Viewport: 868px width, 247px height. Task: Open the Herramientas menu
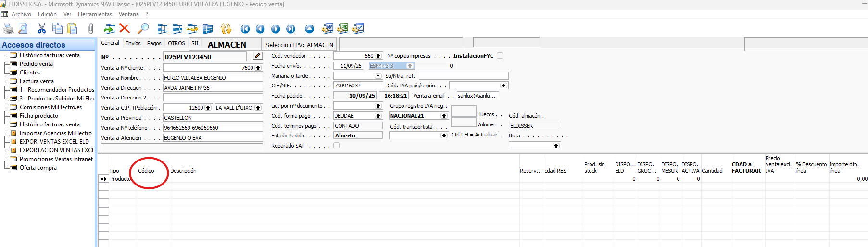point(95,14)
